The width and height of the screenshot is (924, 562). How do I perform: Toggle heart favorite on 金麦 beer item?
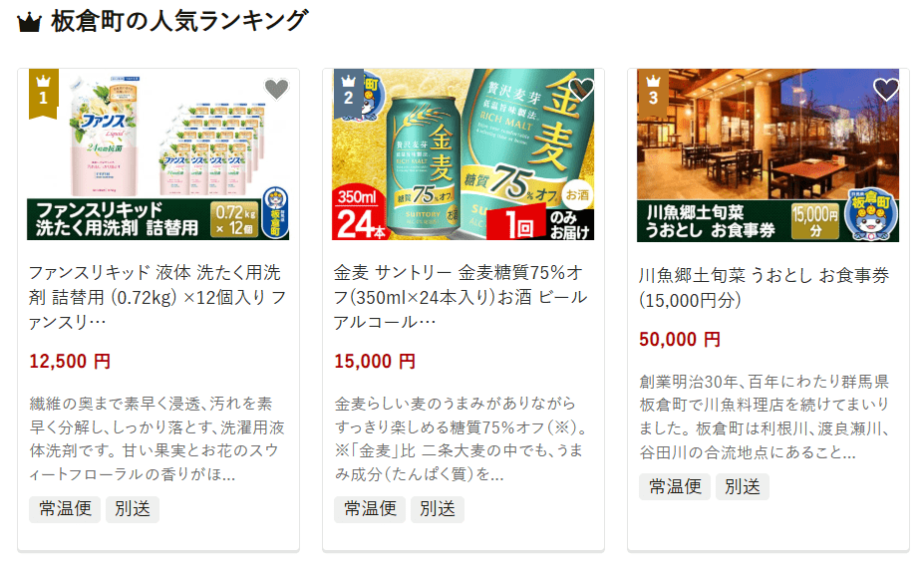tap(581, 89)
